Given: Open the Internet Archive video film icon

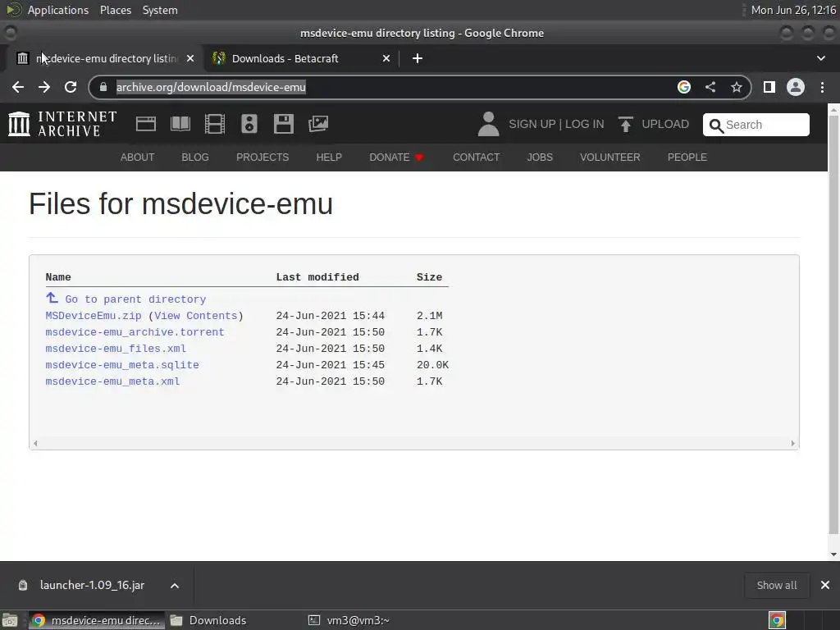Looking at the screenshot, I should 215,124.
